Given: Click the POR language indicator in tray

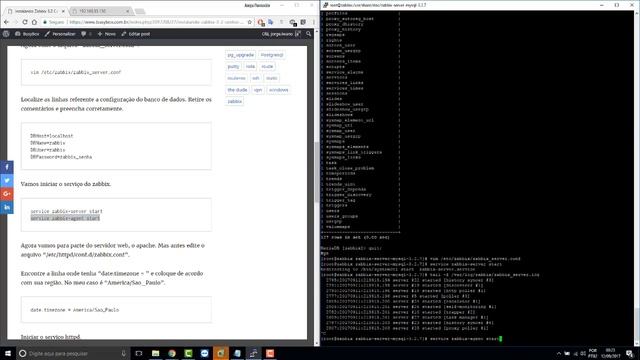Looking at the screenshot, I should 593,353.
